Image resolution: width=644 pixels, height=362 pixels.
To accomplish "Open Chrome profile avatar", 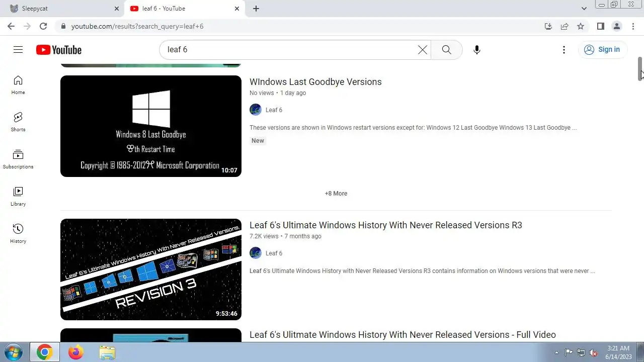I will [x=617, y=26].
